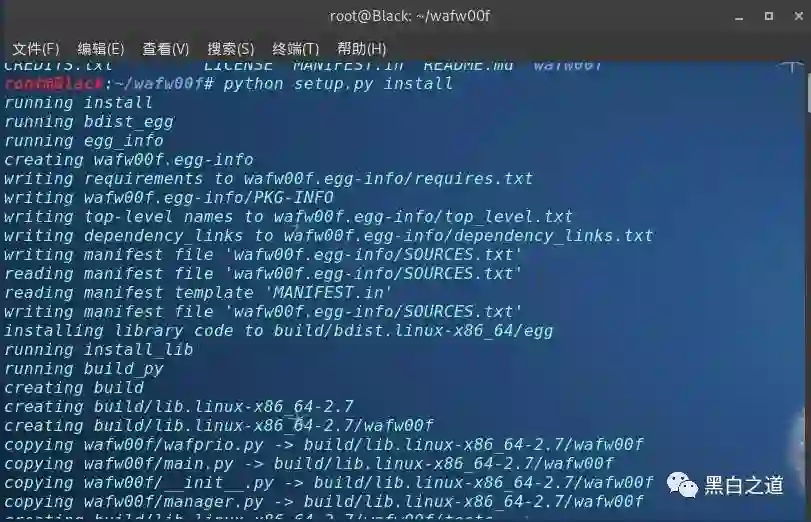811x522 pixels.
Task: Open the 文件(F) menu
Action: (36, 49)
